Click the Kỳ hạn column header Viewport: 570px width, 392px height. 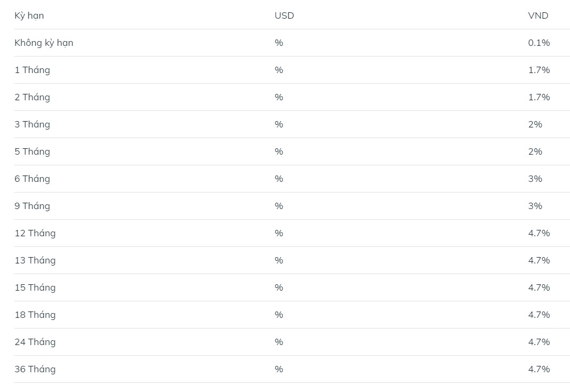pos(29,15)
